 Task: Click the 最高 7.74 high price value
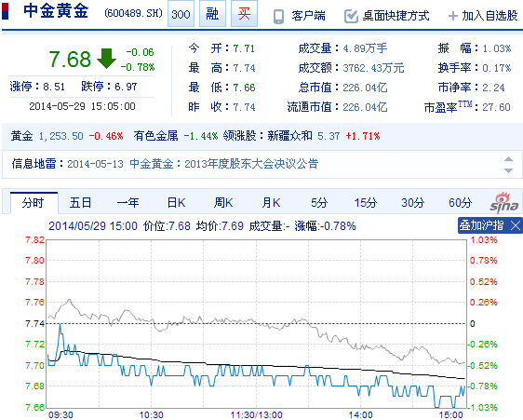pos(244,68)
